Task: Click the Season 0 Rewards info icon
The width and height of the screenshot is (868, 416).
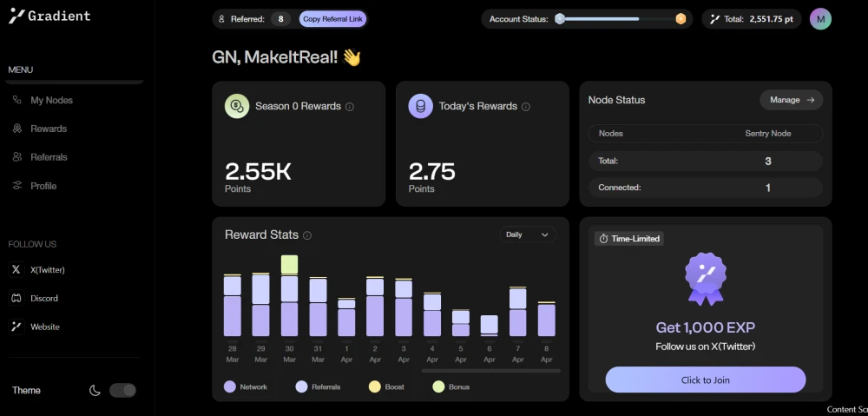Action: pyautogui.click(x=350, y=106)
